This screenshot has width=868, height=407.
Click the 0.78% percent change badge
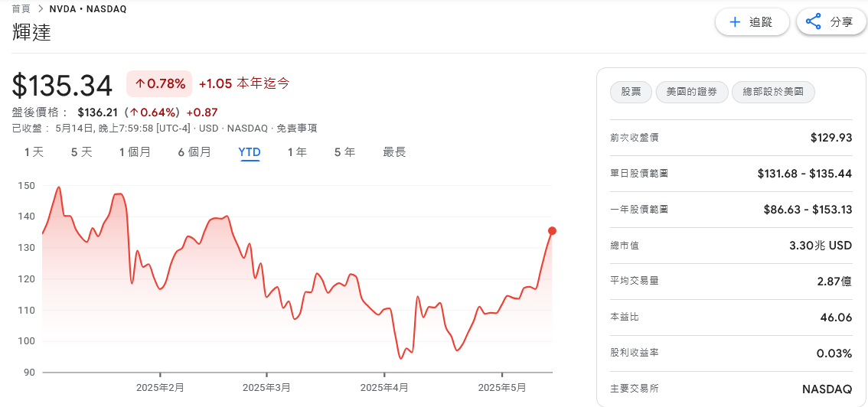159,84
